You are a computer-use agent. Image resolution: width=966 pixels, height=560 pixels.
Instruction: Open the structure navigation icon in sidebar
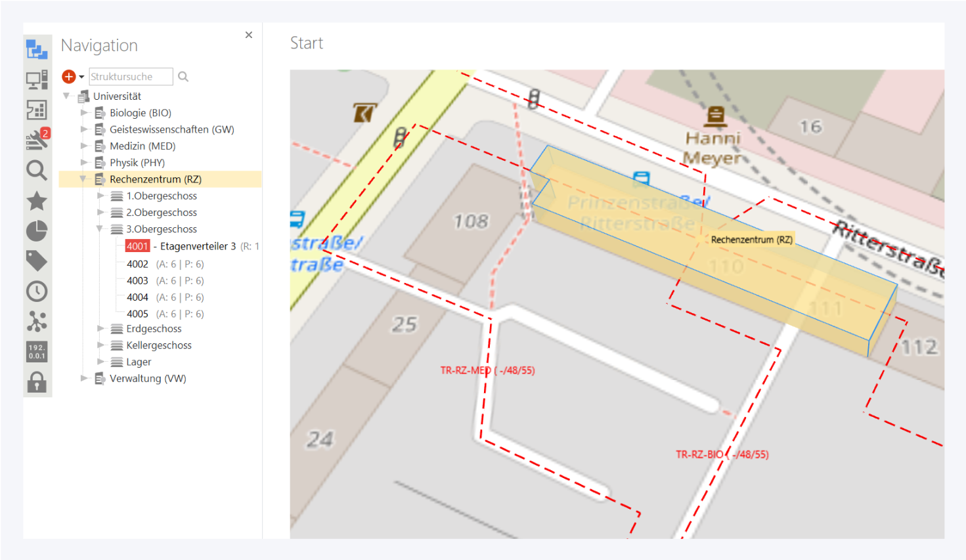pyautogui.click(x=37, y=49)
